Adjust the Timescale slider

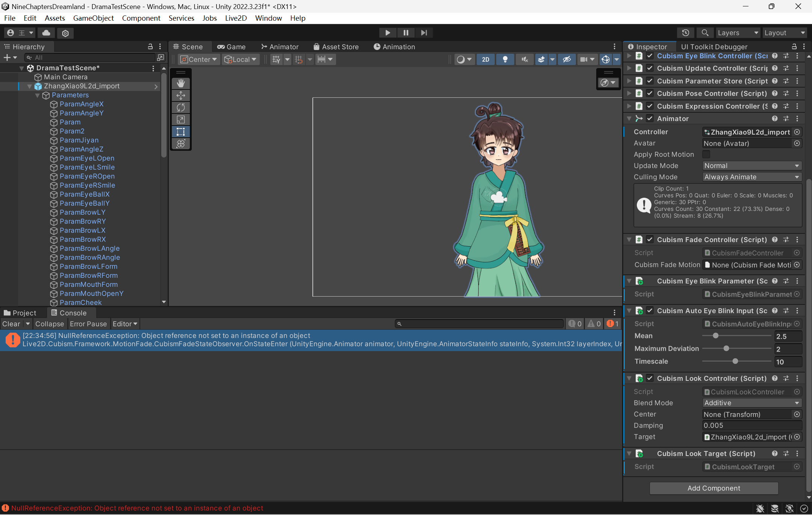pos(736,361)
